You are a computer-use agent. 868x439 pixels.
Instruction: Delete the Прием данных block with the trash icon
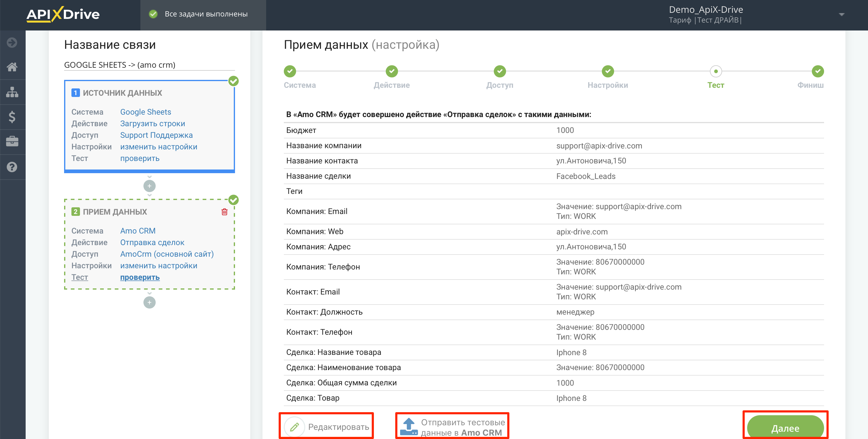tap(224, 212)
